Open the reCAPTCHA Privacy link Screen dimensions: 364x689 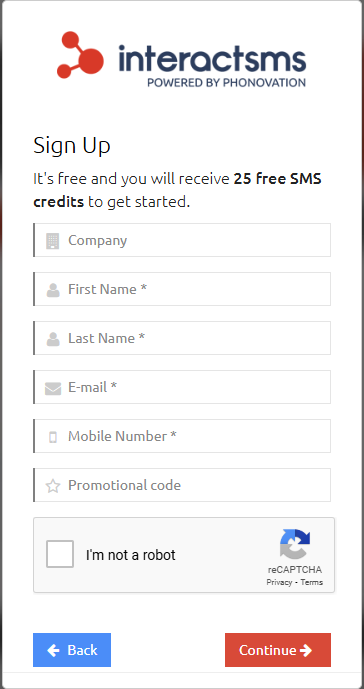pos(279,582)
